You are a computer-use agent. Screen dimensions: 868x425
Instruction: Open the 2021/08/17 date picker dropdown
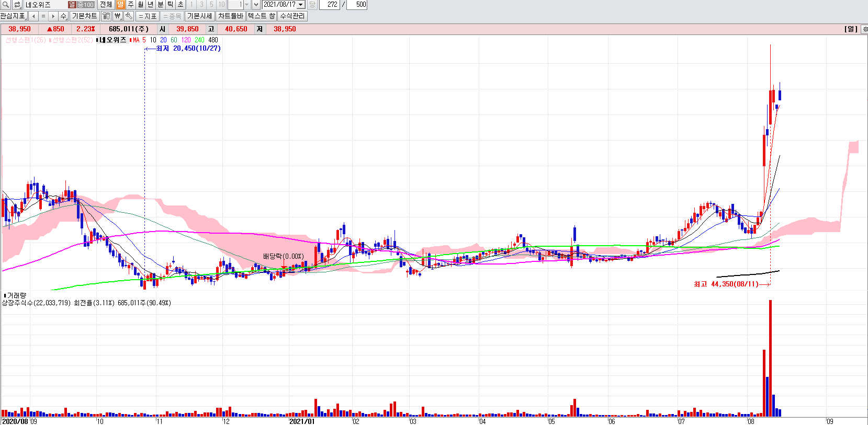click(301, 5)
